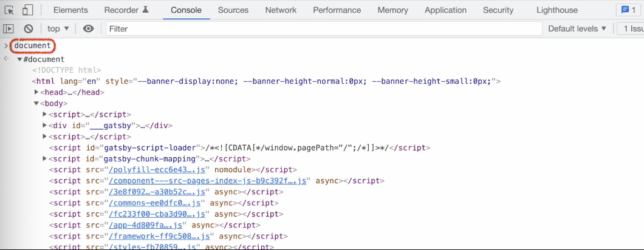This screenshot has width=644, height=250.
Task: Collapse the #document node
Action: pyautogui.click(x=19, y=59)
